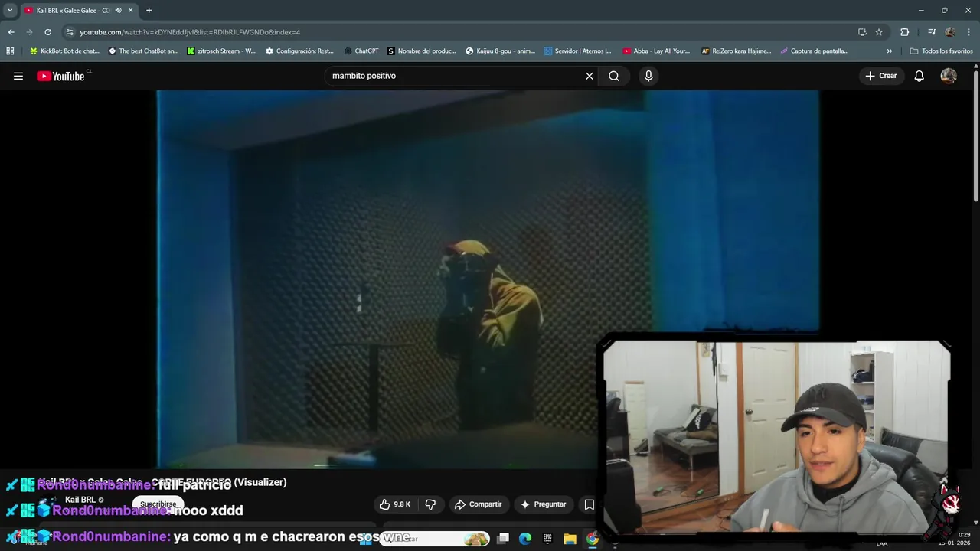Open the KickBot bookmark
This screenshot has height=551, width=980.
tap(64, 51)
